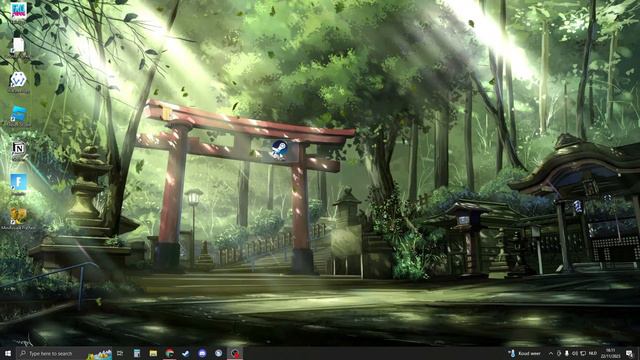Open the Minecraft Fighter desktop shortcut
Screen dimensions: 640x360
coord(18,216)
